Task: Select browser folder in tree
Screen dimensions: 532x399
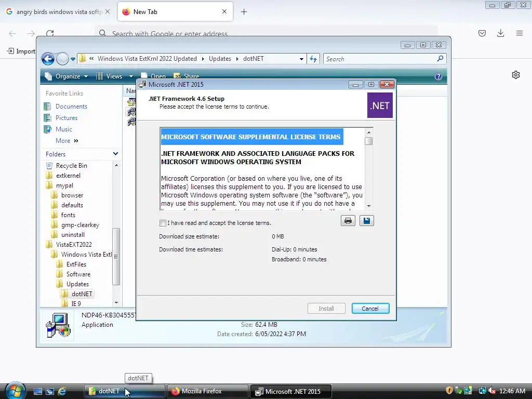Action: point(72,195)
